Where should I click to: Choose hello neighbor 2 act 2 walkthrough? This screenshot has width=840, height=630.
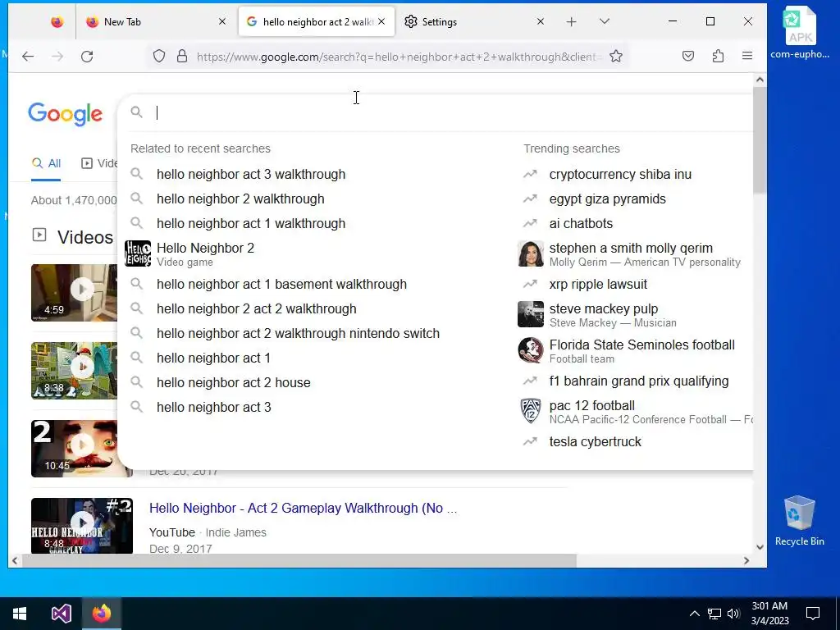[x=256, y=308]
